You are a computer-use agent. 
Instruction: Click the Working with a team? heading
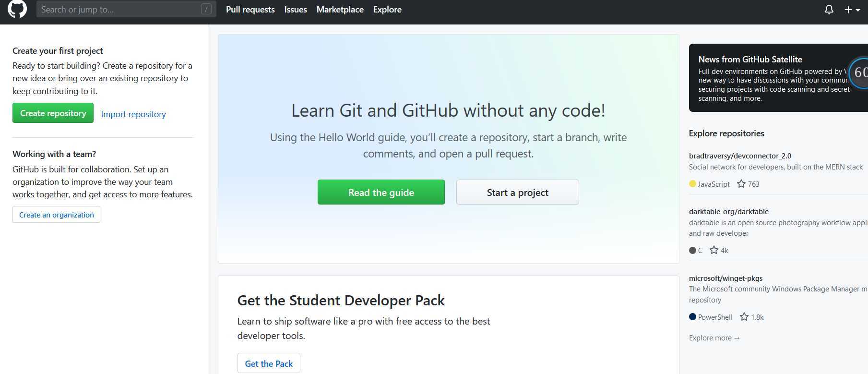coord(54,154)
